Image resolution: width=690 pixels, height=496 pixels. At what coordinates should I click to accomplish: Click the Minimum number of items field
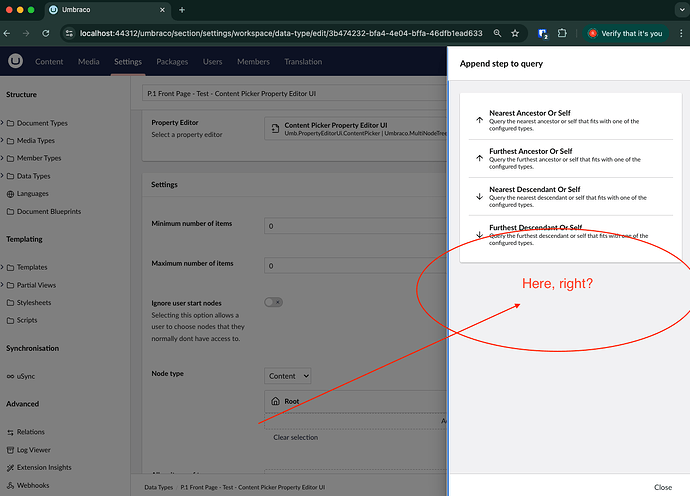point(355,226)
